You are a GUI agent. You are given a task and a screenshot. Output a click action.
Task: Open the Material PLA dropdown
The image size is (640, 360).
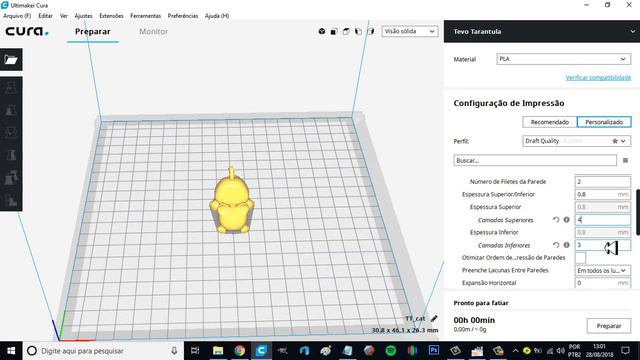[563, 59]
